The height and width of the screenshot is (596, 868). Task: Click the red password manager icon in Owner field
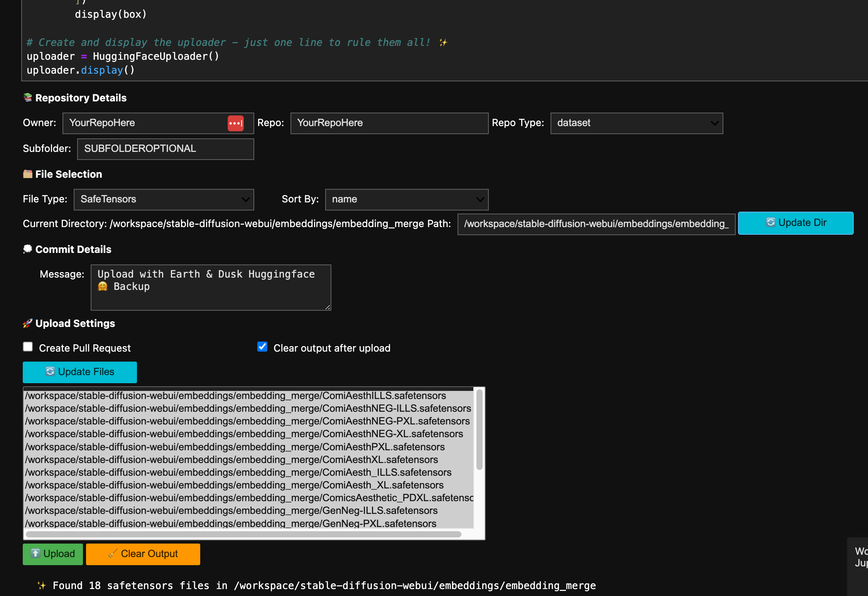coord(235,123)
